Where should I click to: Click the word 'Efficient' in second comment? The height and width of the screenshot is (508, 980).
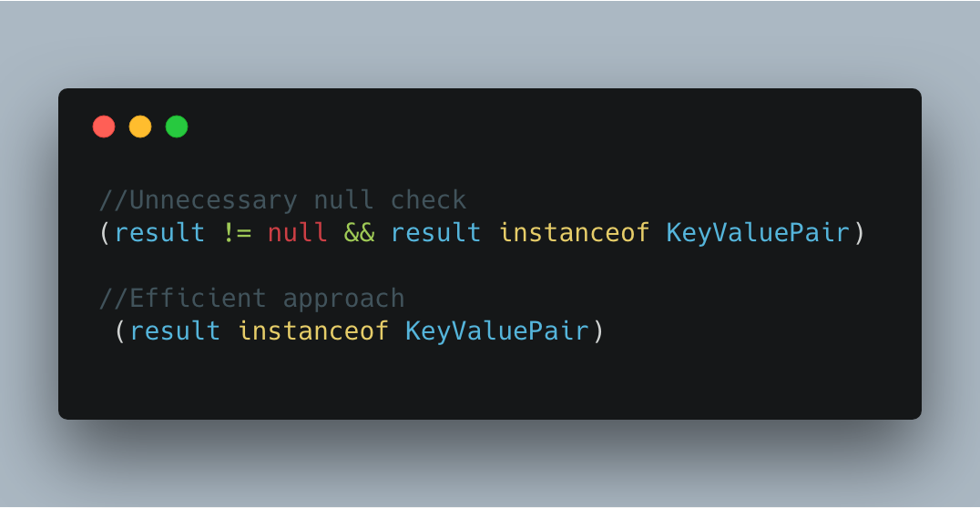pos(199,298)
